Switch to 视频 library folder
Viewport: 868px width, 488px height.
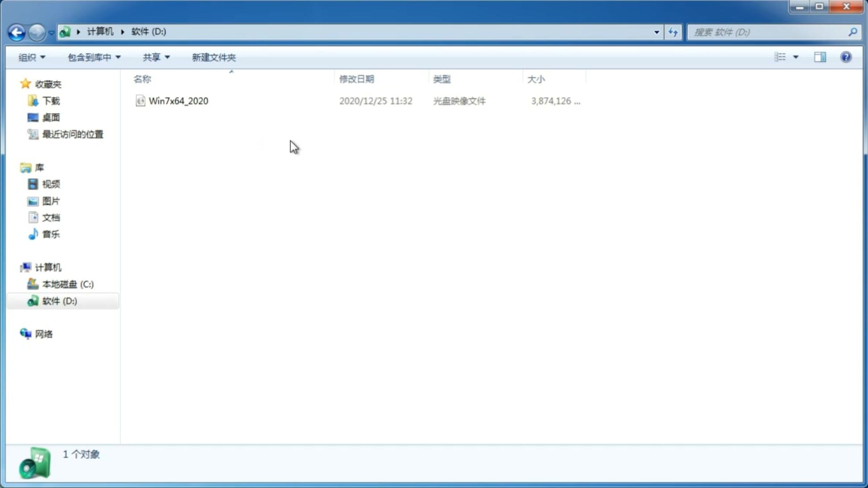[x=51, y=184]
